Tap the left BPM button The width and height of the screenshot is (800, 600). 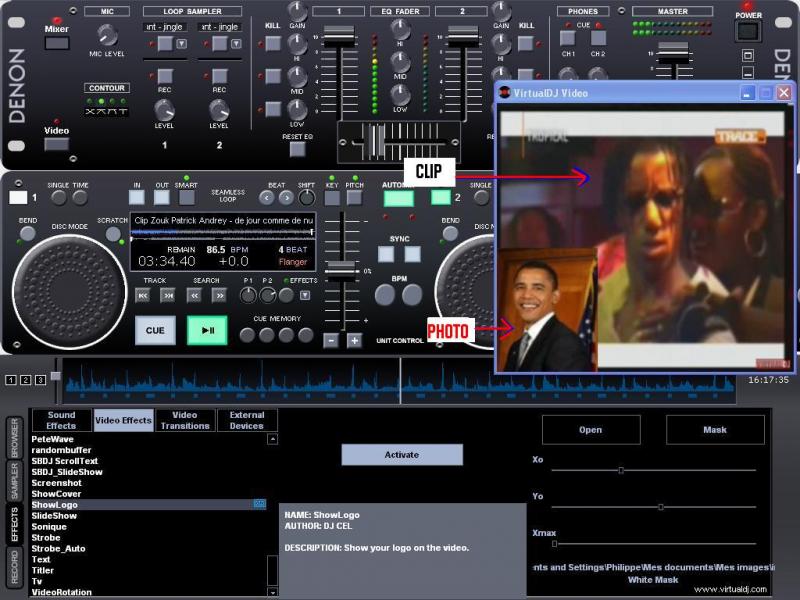tap(385, 295)
